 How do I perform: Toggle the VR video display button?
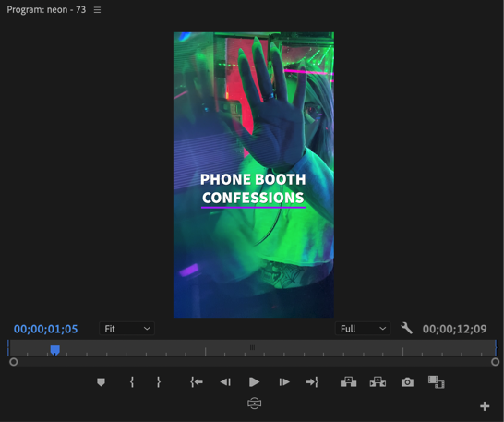(x=254, y=404)
